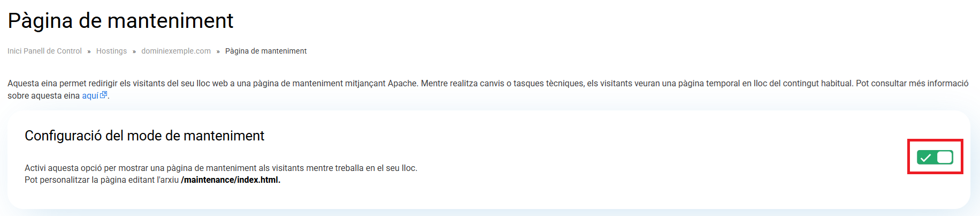Open the Hostings breadcrumb link
This screenshot has height=216, width=980.
[111, 51]
